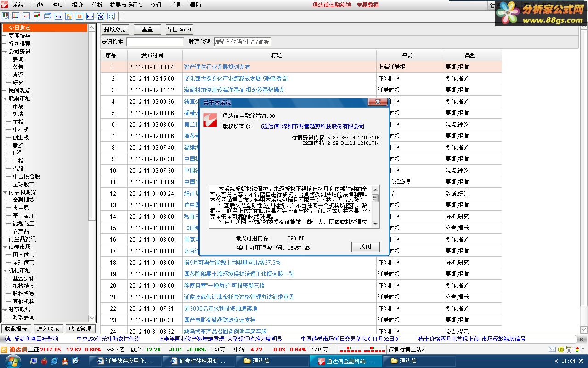Select 基金资讯 in the tree

coord(23,278)
